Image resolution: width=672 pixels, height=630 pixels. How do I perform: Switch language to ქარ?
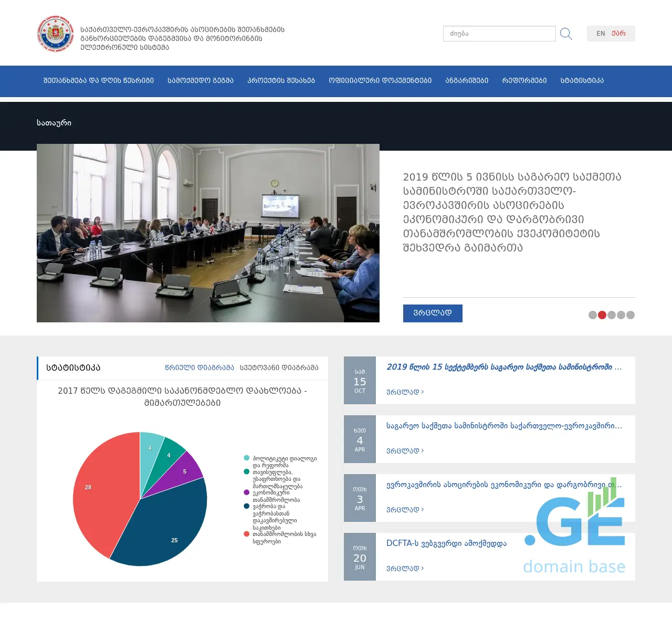[x=618, y=33]
